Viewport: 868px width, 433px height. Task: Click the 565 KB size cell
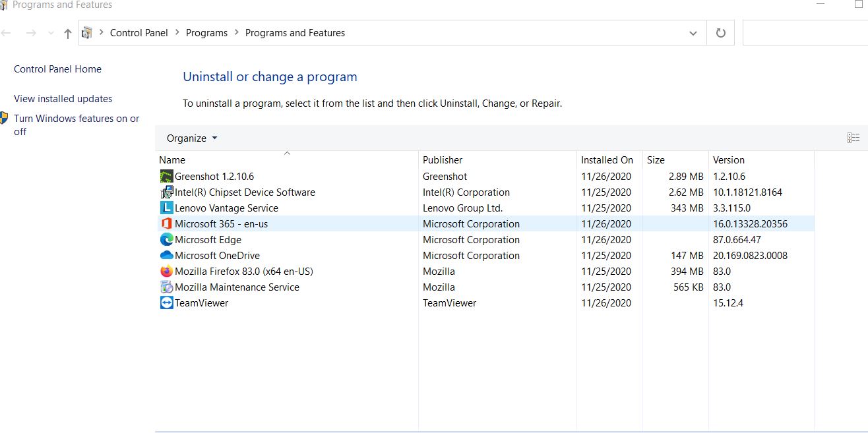pos(689,287)
